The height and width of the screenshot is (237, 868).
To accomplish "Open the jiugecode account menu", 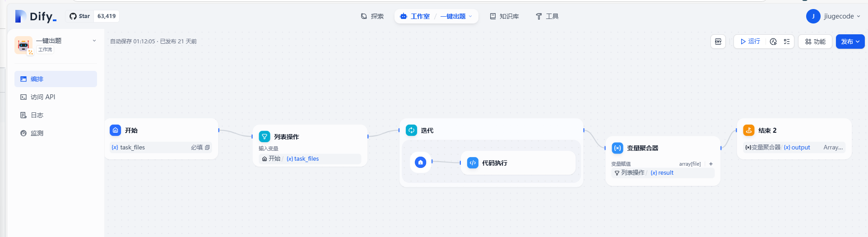I will pos(833,16).
